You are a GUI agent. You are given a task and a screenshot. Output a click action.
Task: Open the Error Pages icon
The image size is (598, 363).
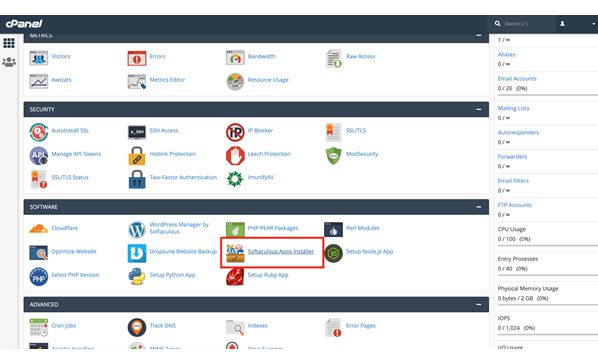(x=334, y=328)
